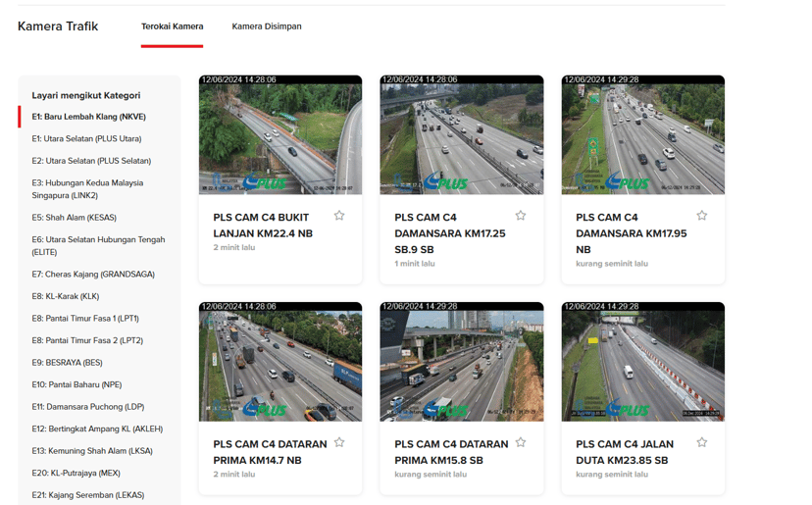Open the Kamera Disimpan tab
812x505 pixels.
pos(267,26)
